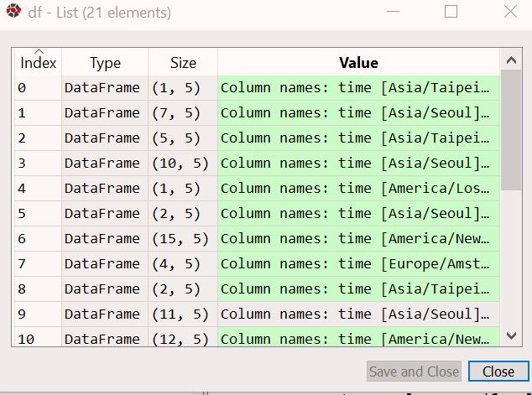
Task: Click the Save and Close button
Action: [414, 372]
